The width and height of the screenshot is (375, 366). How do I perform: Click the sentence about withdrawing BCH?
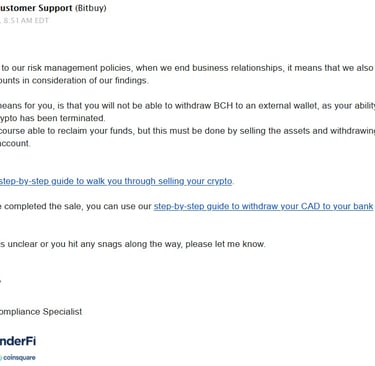[187, 106]
